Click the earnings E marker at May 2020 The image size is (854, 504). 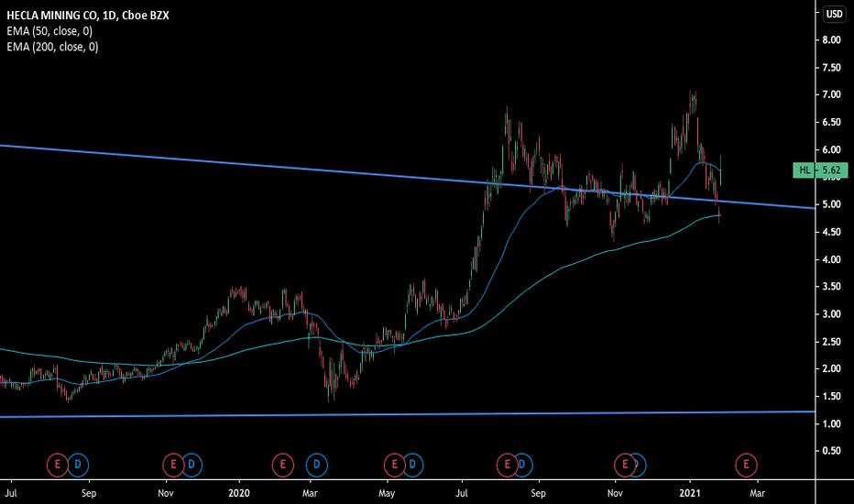coord(394,465)
